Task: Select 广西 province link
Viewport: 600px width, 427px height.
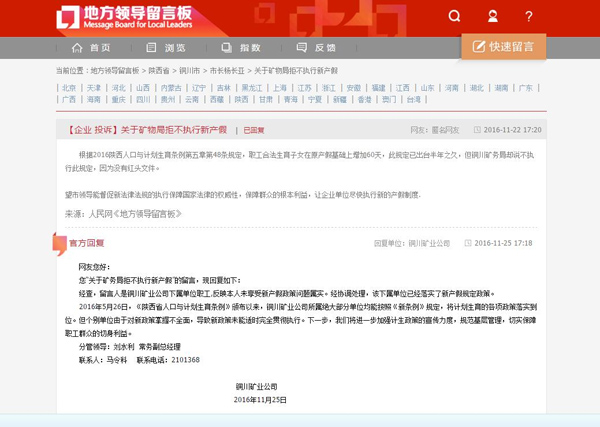Action: pyautogui.click(x=69, y=99)
